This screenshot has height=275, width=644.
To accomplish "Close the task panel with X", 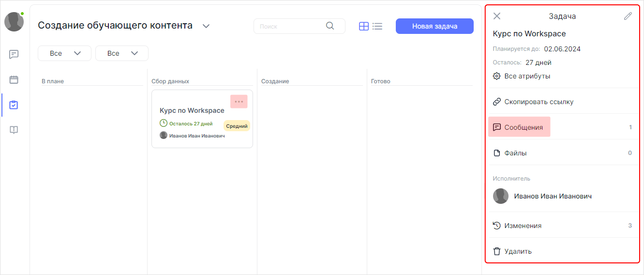I will click(x=497, y=16).
